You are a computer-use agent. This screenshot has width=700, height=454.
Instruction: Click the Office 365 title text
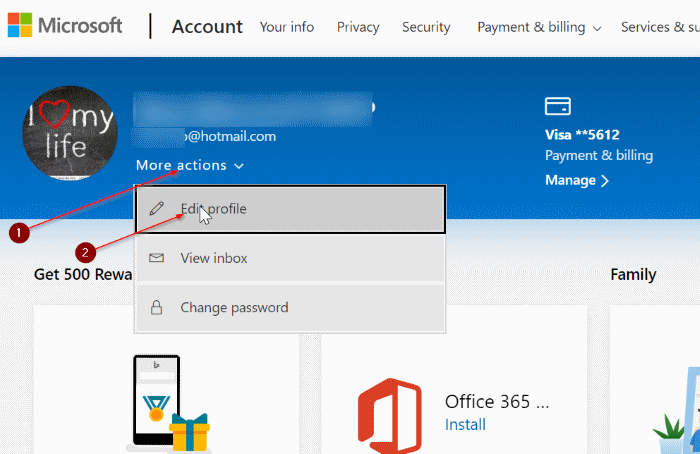pos(497,401)
